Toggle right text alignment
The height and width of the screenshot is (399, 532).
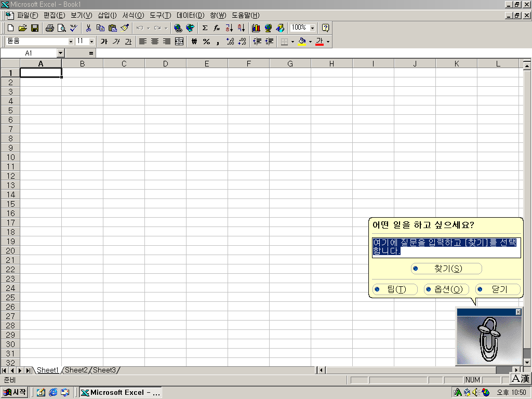tap(167, 42)
